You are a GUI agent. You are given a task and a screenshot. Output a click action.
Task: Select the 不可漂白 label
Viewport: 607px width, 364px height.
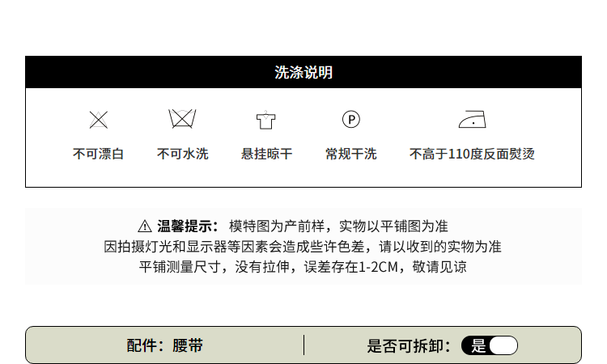point(98,154)
